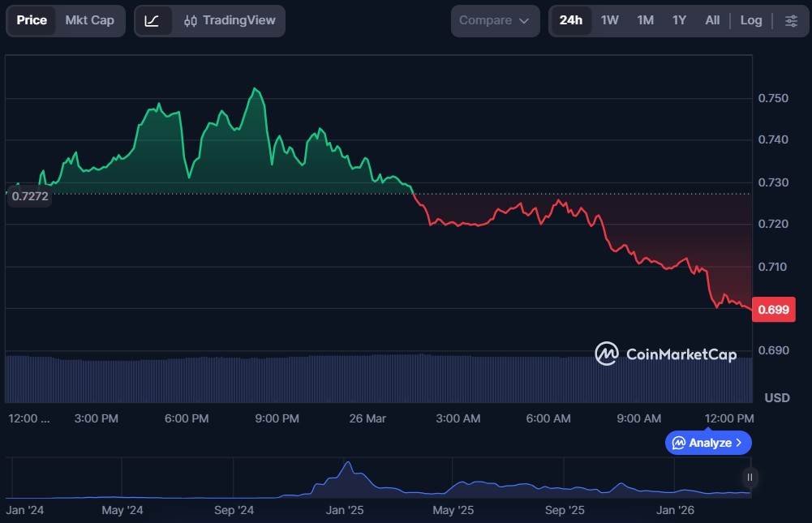The width and height of the screenshot is (812, 523).
Task: Show the 1M time range
Action: tap(645, 20)
